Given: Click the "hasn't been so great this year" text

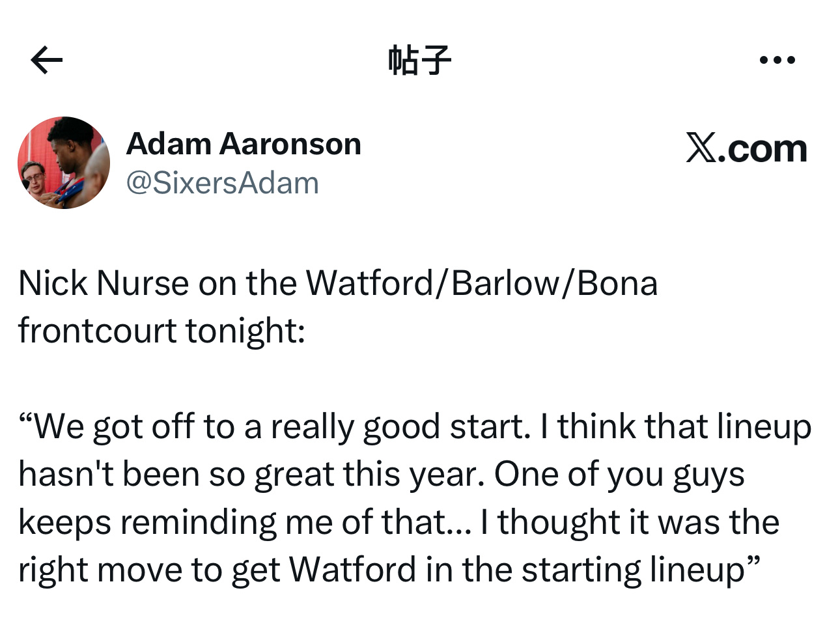Looking at the screenshot, I should click(251, 475).
